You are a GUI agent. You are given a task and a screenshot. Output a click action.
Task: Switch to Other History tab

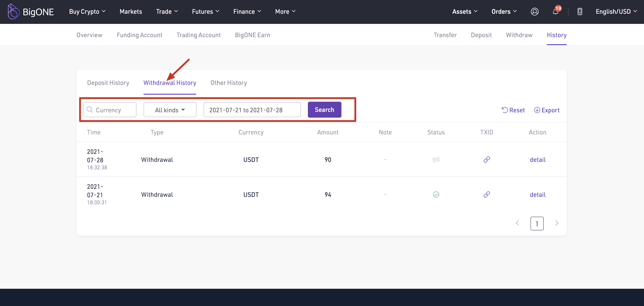(229, 83)
